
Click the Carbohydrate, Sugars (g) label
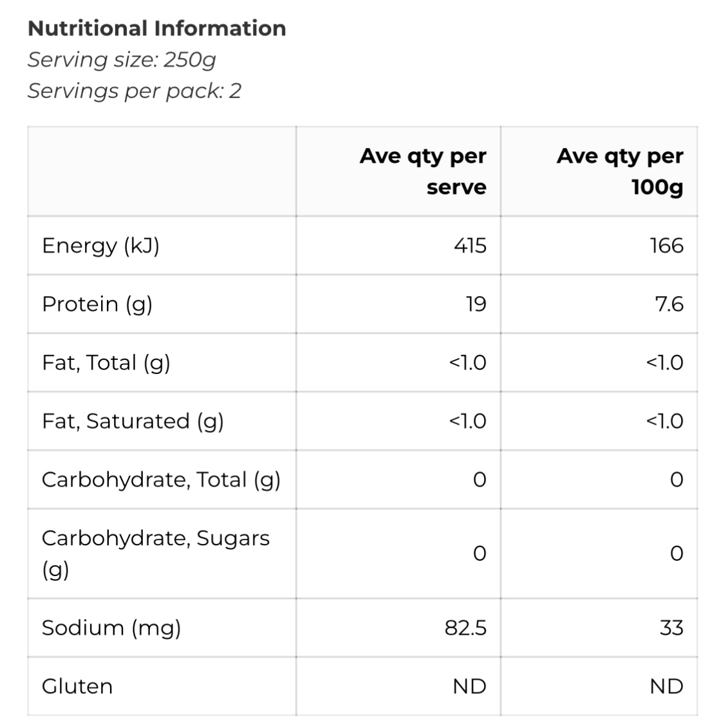pos(156,553)
